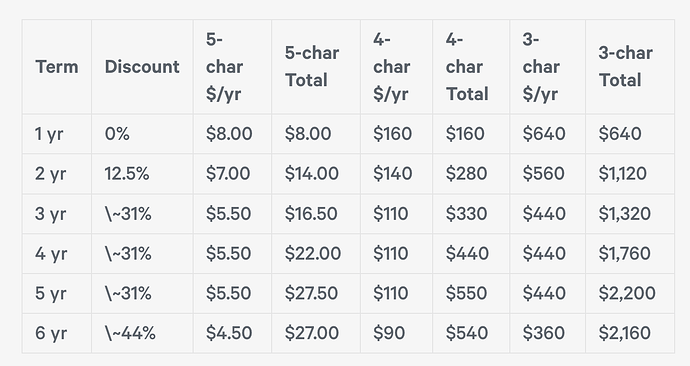Select the 5-char Total header cell

click(x=316, y=67)
